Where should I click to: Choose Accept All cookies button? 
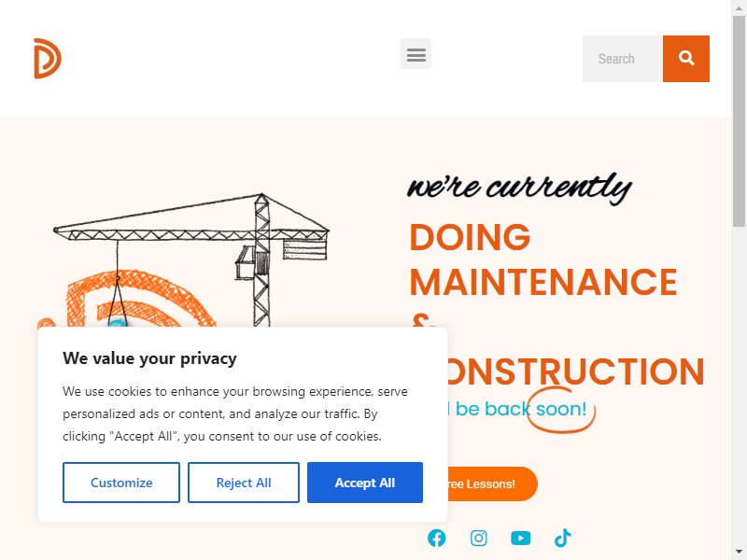(365, 483)
